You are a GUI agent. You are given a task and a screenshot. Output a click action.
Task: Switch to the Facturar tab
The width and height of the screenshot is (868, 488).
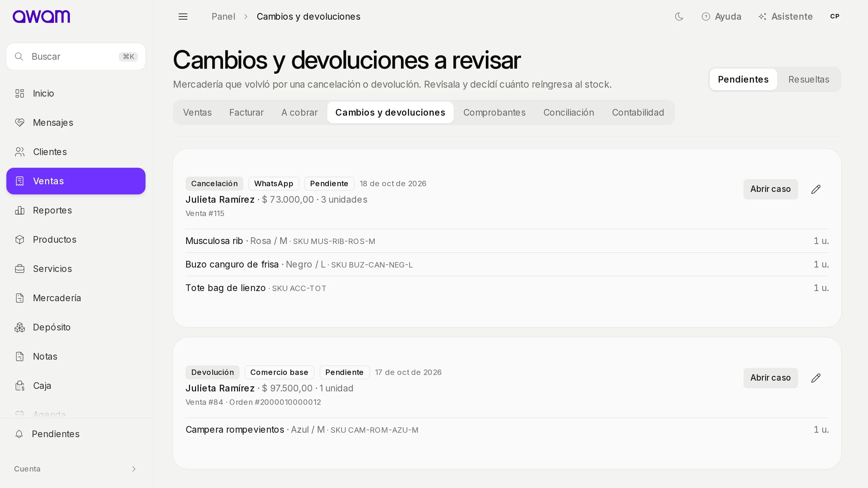[246, 112]
